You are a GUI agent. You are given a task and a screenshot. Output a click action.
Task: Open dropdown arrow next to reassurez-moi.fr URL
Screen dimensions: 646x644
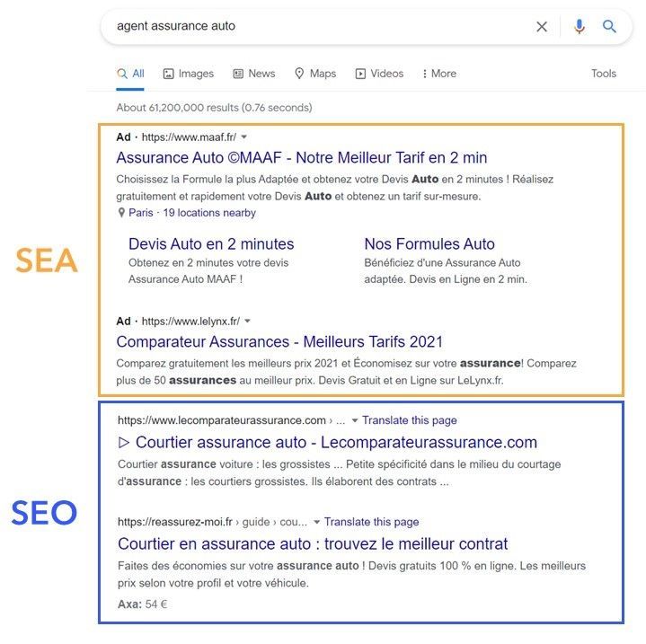(x=316, y=522)
